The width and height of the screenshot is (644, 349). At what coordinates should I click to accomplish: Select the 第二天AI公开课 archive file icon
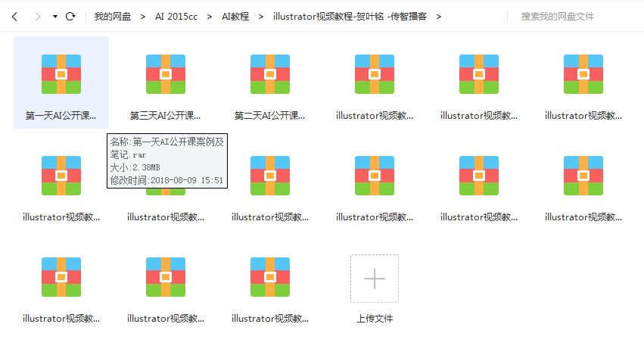(270, 74)
